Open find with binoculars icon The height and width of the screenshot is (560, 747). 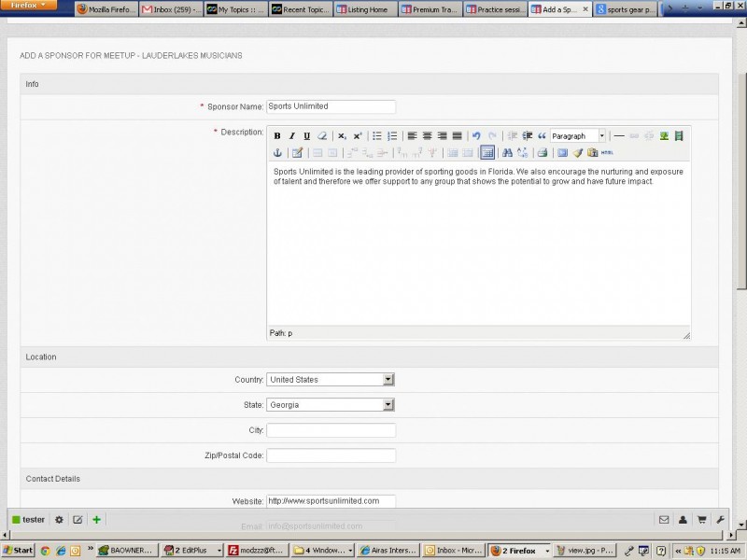pyautogui.click(x=507, y=153)
